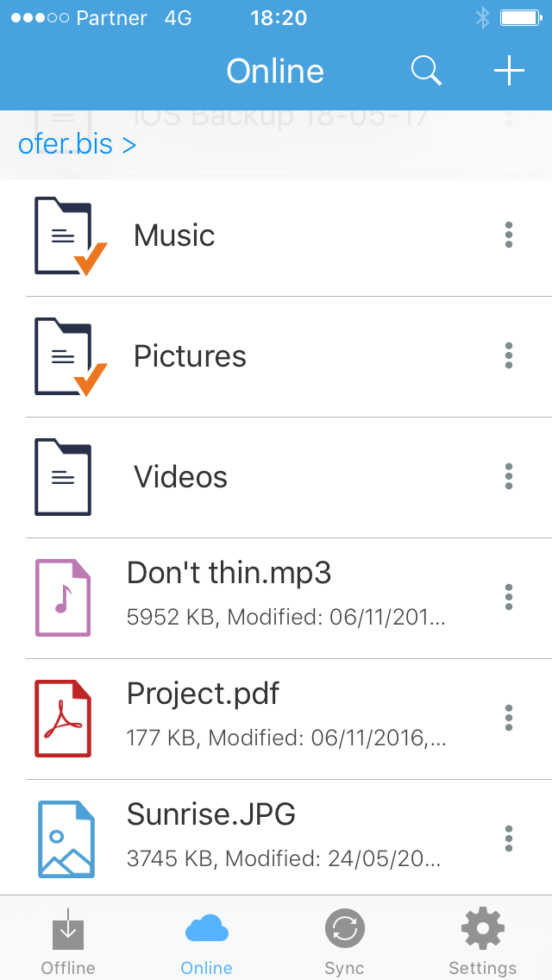Open the search icon in the top bar

[426, 71]
